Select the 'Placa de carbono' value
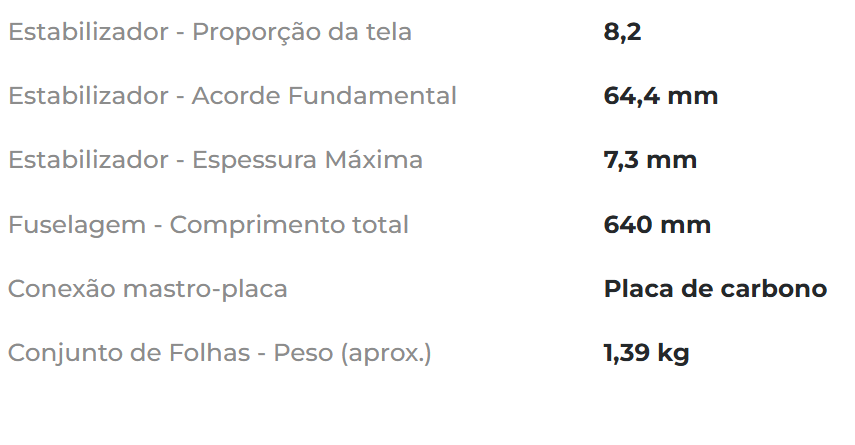This screenshot has height=445, width=855. coord(715,289)
